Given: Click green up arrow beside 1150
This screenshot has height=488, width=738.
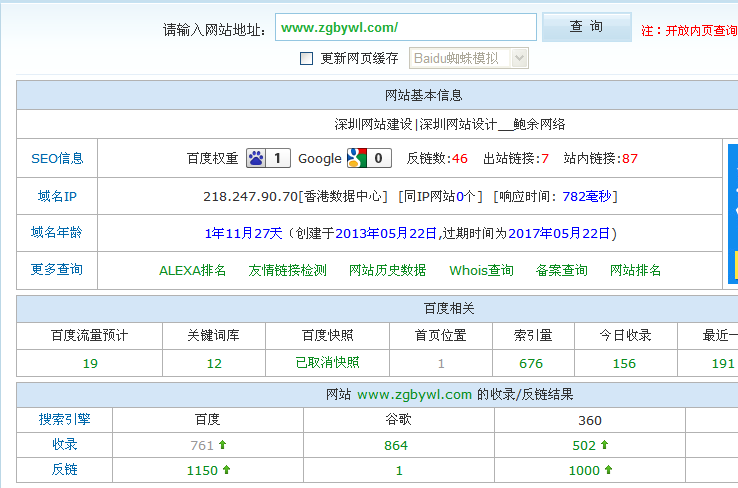Looking at the screenshot, I should [226, 469].
